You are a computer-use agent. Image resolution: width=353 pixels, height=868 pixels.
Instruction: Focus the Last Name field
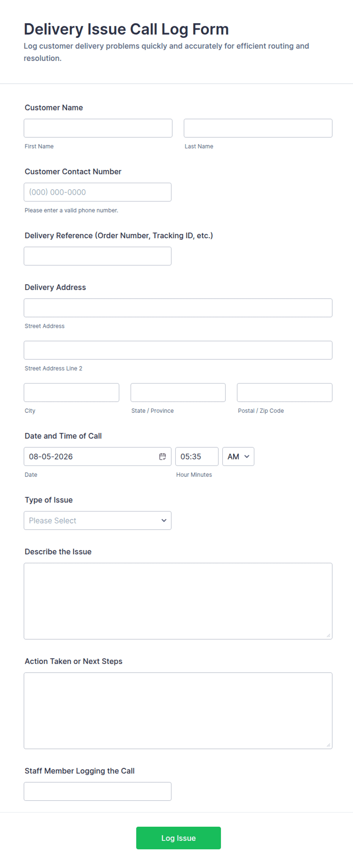coord(258,128)
